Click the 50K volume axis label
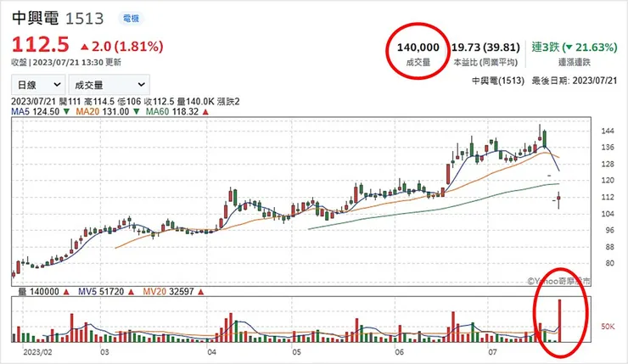Image resolution: width=628 pixels, height=364 pixels. pos(608,327)
